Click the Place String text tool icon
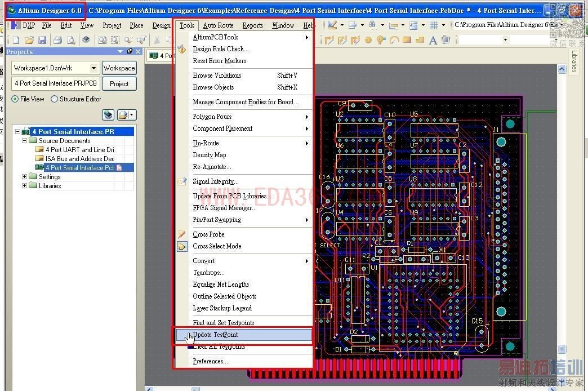The image size is (588, 391). [x=433, y=40]
